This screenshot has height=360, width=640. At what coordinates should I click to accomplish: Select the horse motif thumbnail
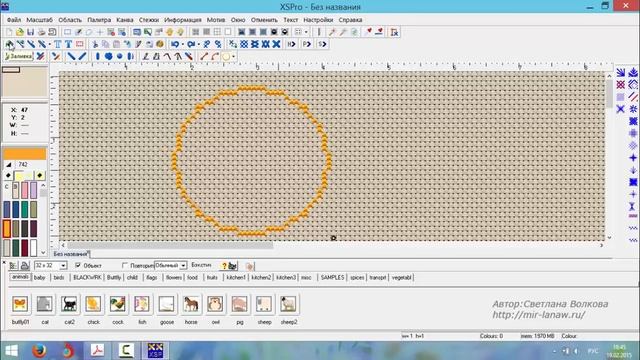191,304
